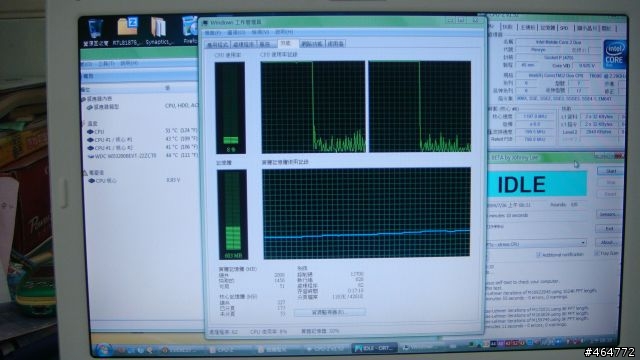Open the Help menu in Task Manager

pyautogui.click(x=284, y=32)
